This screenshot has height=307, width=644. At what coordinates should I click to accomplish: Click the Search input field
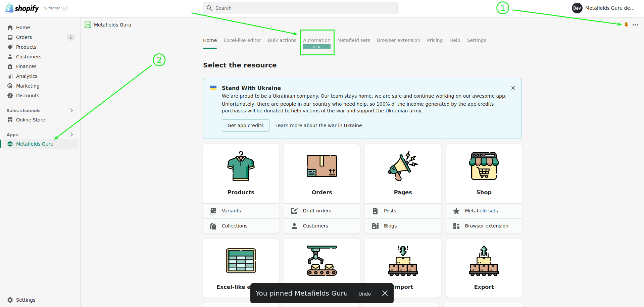tap(300, 8)
